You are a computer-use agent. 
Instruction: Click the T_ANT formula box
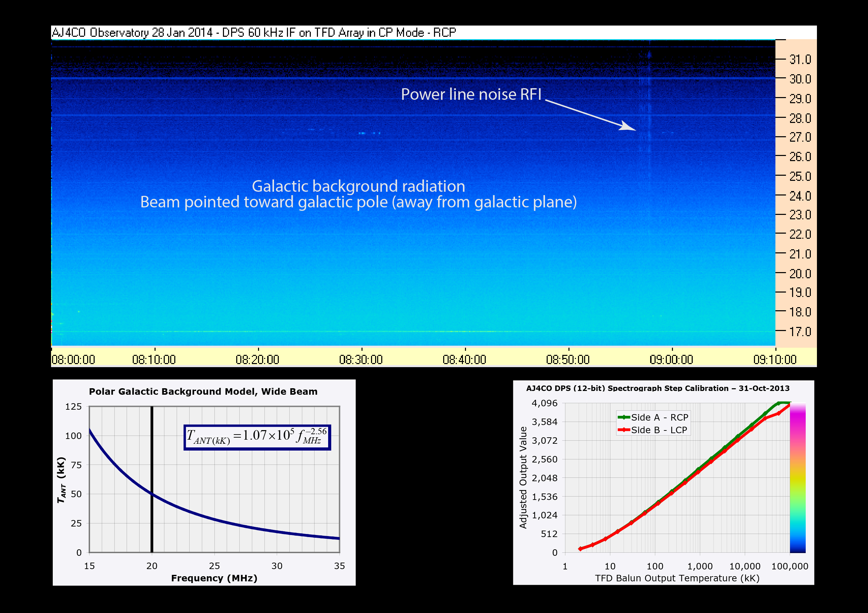click(x=257, y=437)
